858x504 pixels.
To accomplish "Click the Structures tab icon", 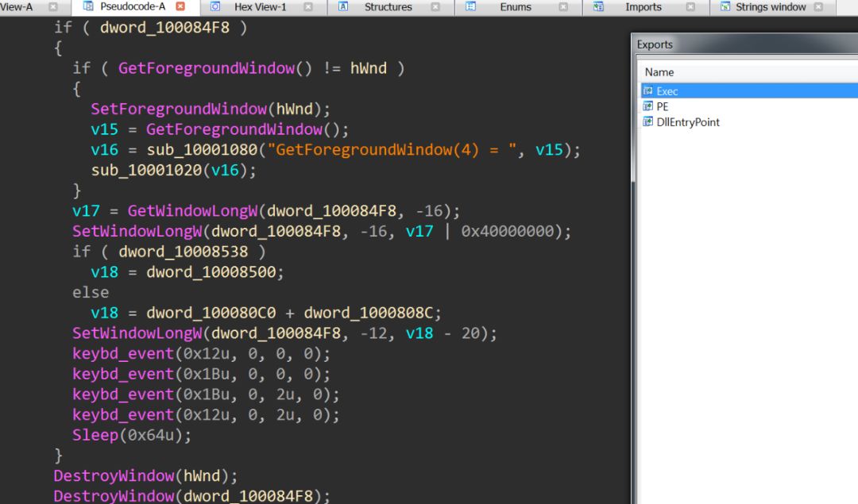I will point(343,6).
